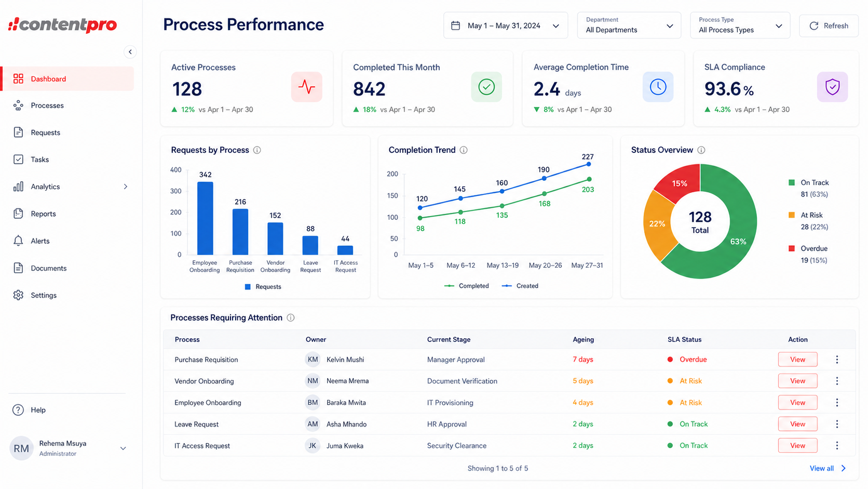Image resolution: width=868 pixels, height=489 pixels.
Task: Open the Dashboard menu item
Action: (x=68, y=78)
